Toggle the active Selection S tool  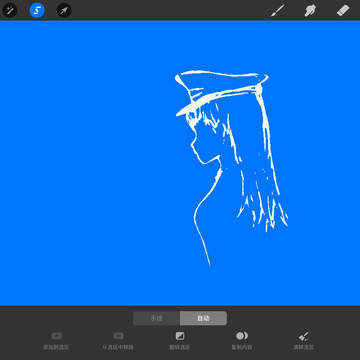[x=37, y=11]
